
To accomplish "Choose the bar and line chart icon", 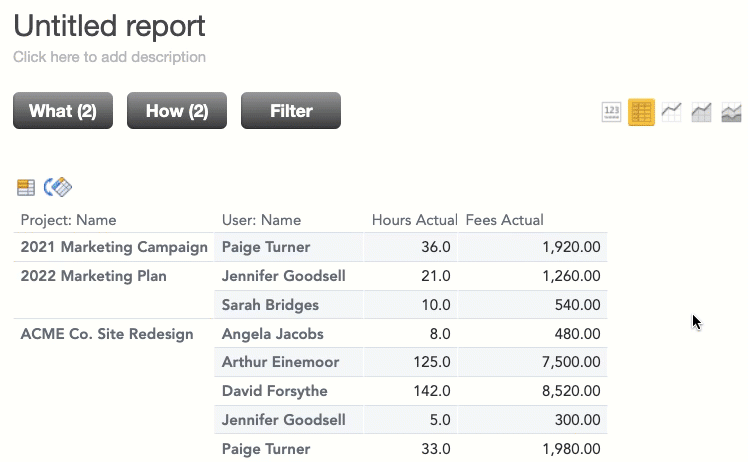I will point(701,113).
